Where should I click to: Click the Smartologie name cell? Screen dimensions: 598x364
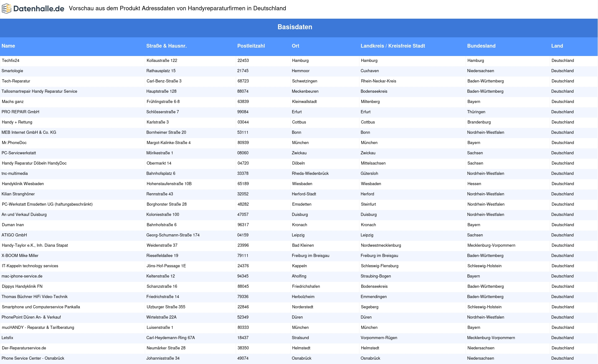(12, 71)
